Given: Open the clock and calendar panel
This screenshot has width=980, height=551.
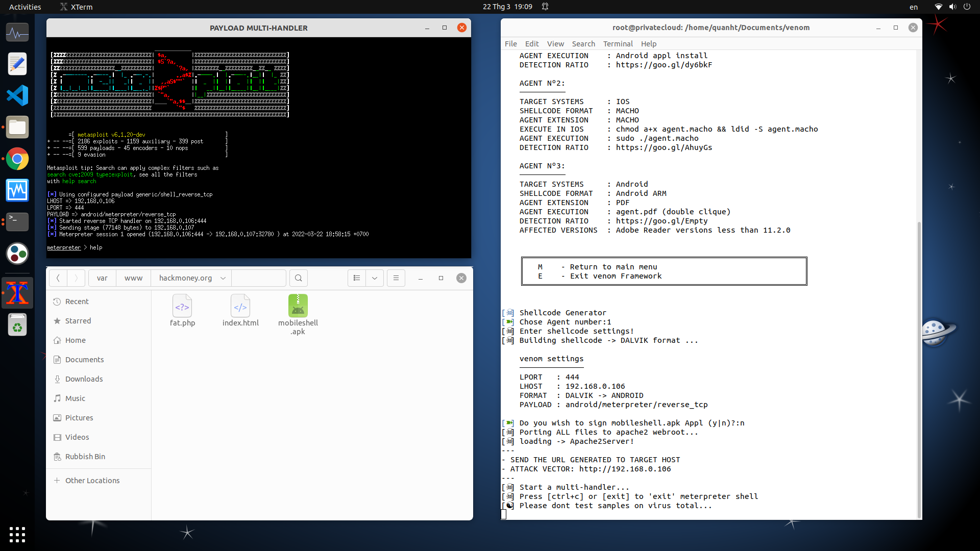Looking at the screenshot, I should [507, 7].
